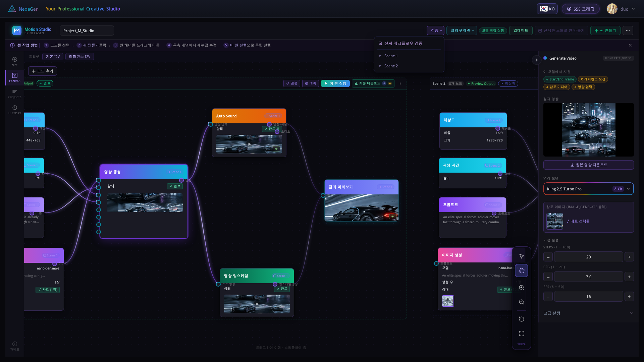Image resolution: width=644 pixels, height=362 pixels.
Task: Open the three-dot more menu in header
Action: tap(628, 31)
